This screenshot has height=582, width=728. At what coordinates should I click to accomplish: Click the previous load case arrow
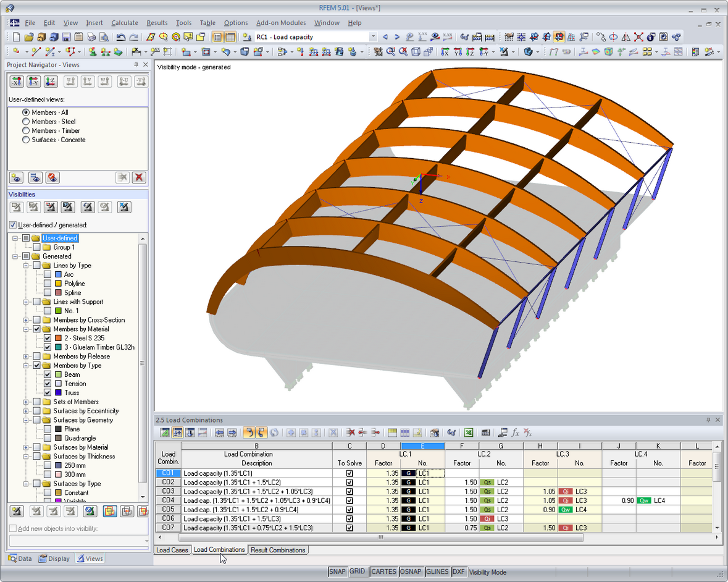pos(385,37)
